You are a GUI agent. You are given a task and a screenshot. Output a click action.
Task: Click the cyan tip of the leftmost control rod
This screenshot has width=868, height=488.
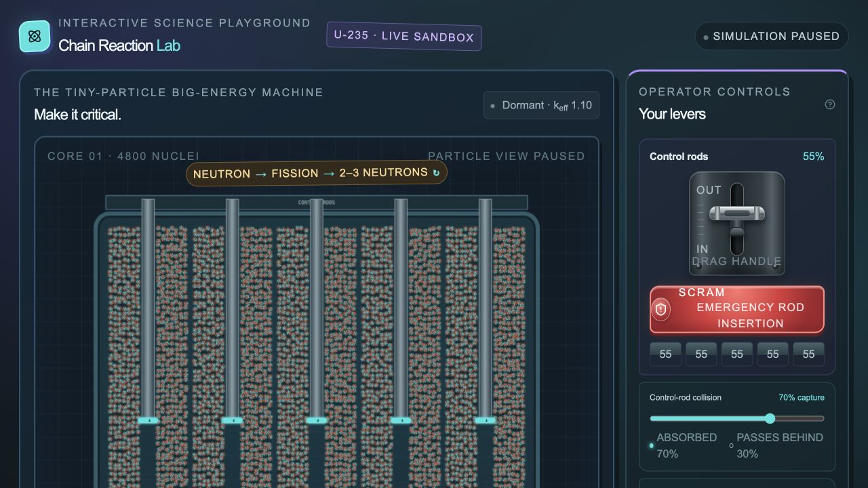click(x=148, y=420)
